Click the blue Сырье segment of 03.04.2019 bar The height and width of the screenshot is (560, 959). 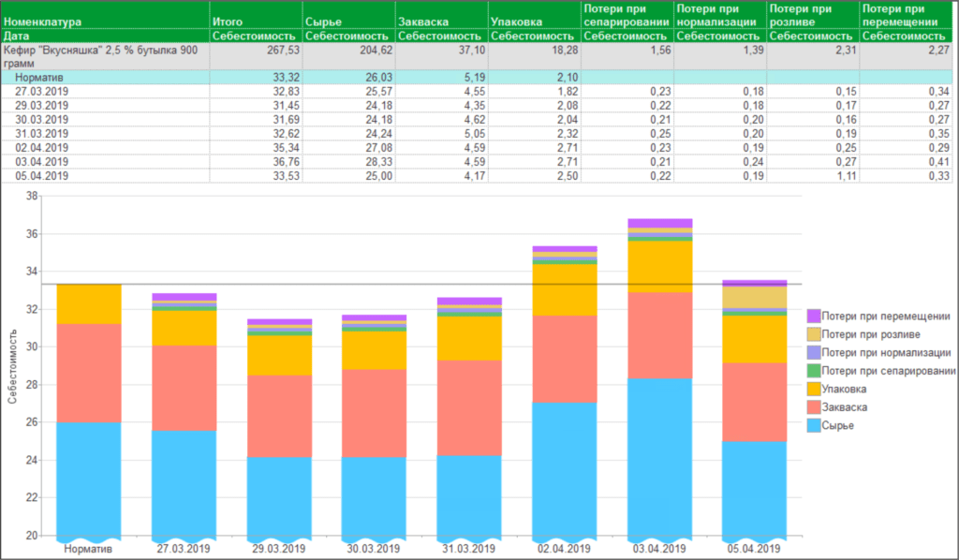660,459
